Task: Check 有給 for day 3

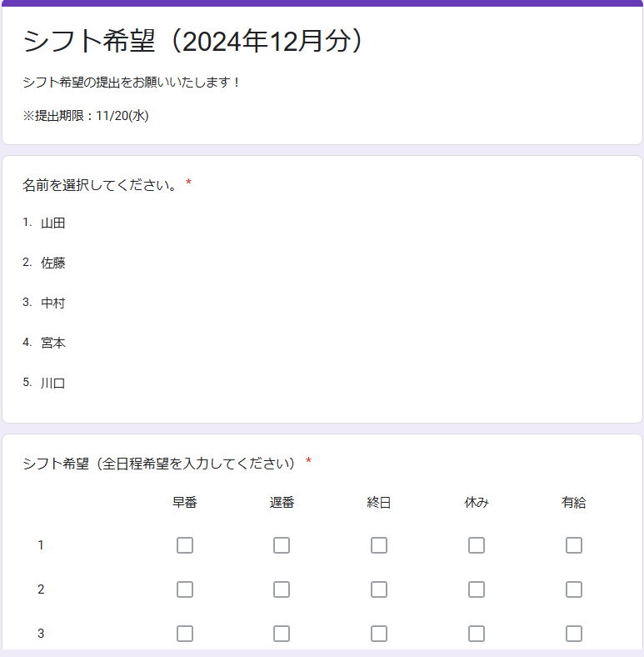Action: [574, 634]
